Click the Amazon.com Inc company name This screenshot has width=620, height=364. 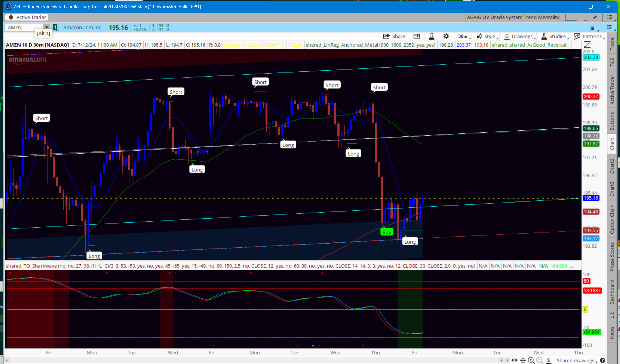pos(82,27)
